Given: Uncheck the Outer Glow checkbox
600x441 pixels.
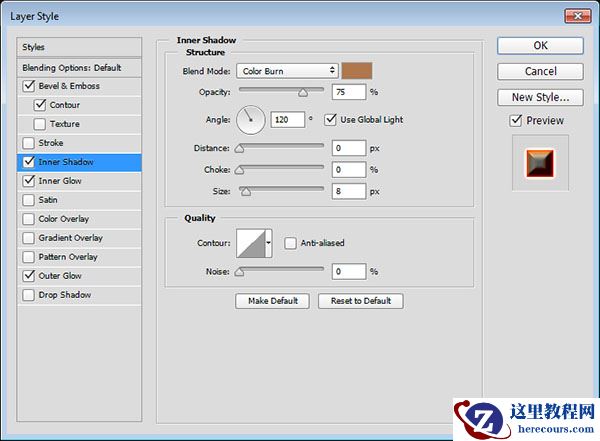Looking at the screenshot, I should 29,276.
